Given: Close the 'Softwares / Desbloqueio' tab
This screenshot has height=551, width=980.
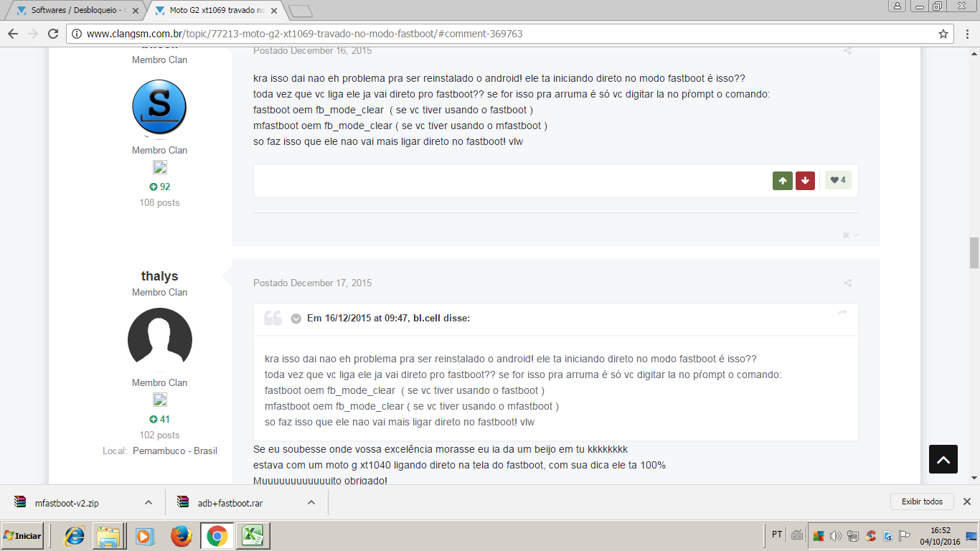Looking at the screenshot, I should [x=135, y=11].
